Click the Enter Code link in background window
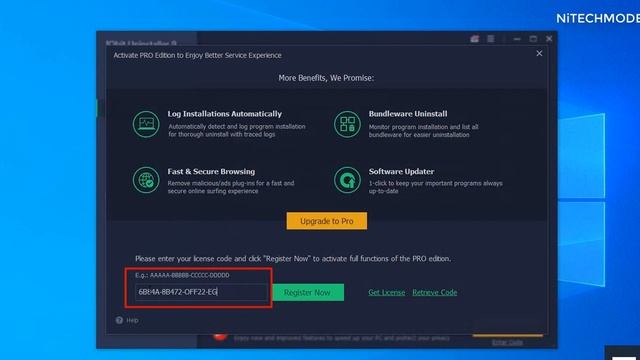Viewport: 640px width, 360px height. (507, 342)
